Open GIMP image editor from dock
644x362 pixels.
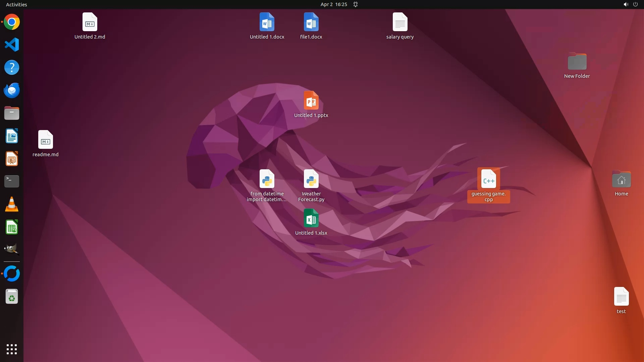12,249
